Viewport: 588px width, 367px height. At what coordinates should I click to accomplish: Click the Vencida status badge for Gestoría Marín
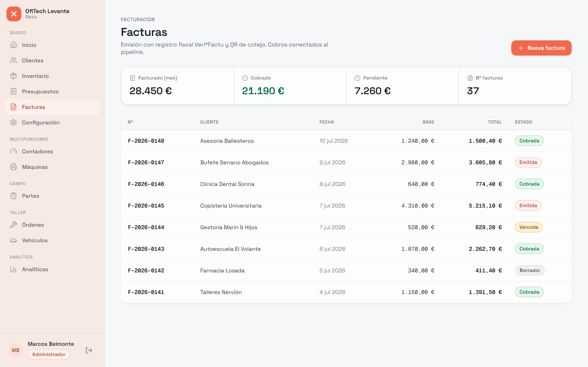click(x=528, y=227)
